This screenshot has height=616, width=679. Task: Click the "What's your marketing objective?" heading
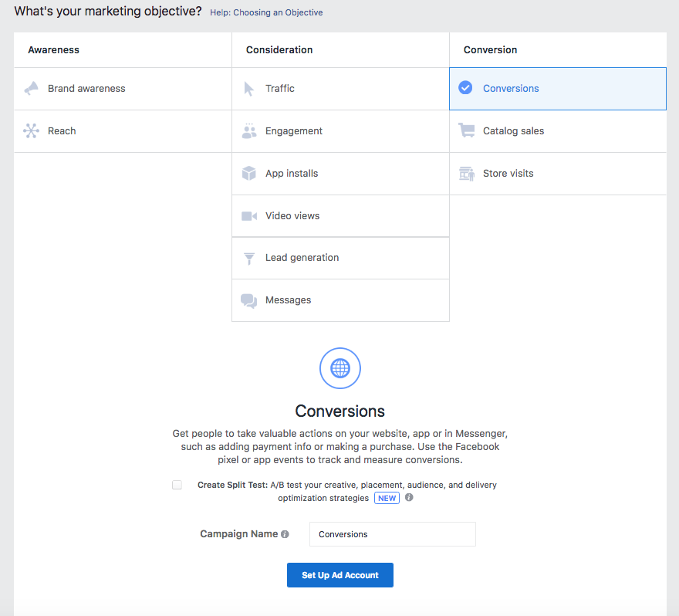[x=108, y=12]
